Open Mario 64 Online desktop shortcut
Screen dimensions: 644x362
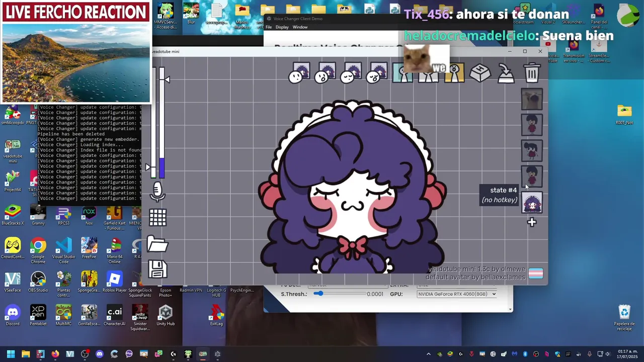coord(114,250)
